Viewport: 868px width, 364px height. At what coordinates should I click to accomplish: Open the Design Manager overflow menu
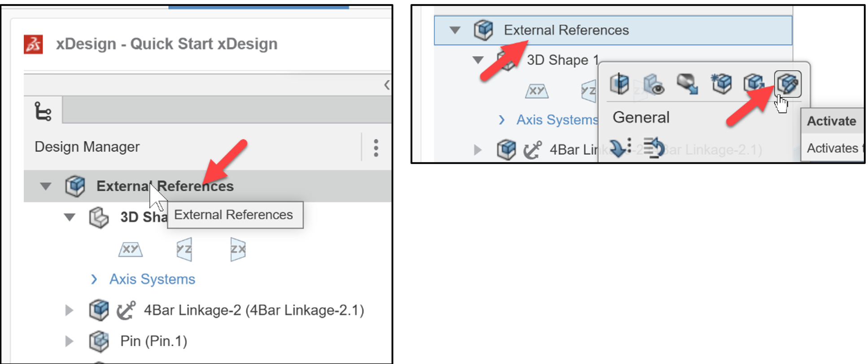click(376, 148)
